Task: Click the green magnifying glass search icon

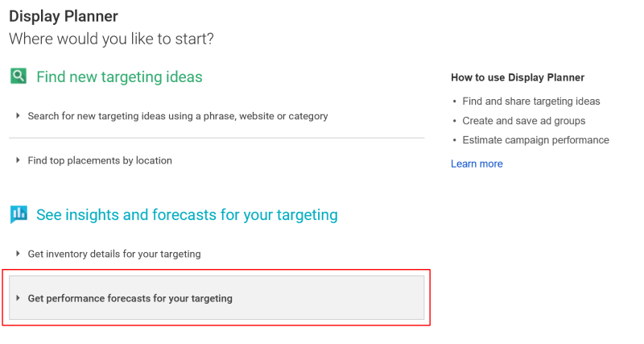Action: click(x=19, y=76)
